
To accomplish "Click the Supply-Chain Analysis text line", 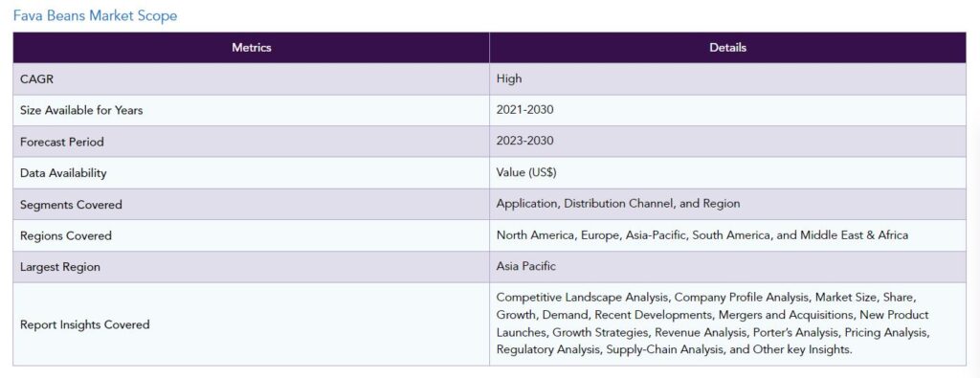I will (x=675, y=350).
